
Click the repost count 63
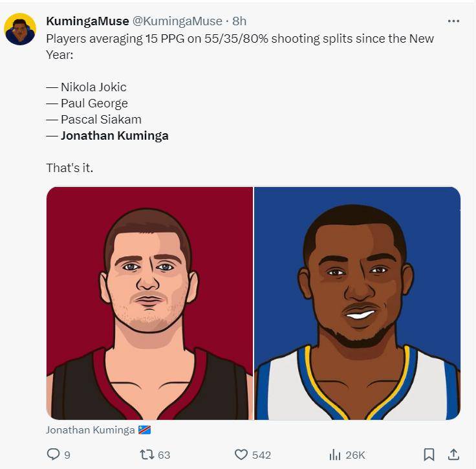164,455
